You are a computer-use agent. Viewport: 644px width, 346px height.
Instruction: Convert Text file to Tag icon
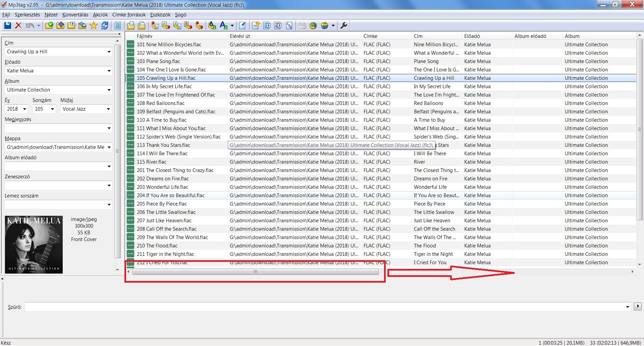(188, 25)
